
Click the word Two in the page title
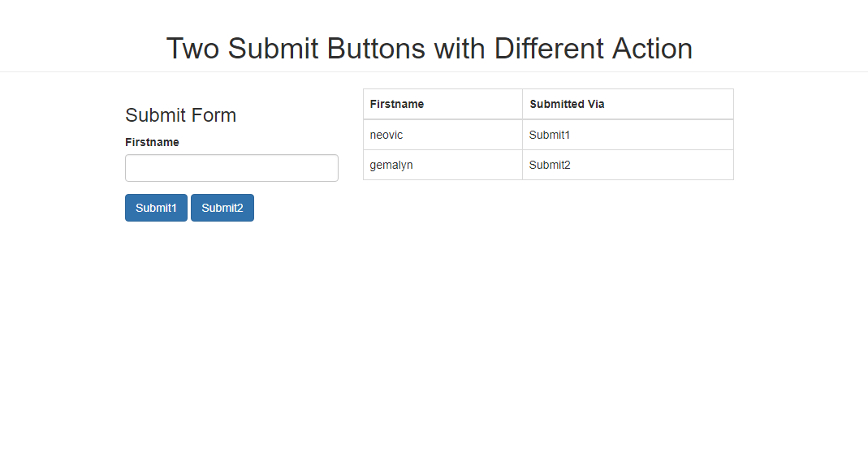(x=193, y=49)
